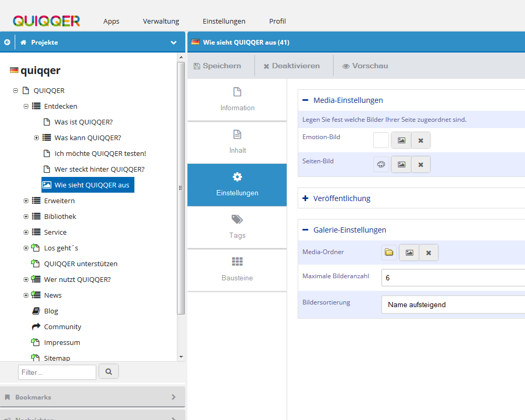The image size is (525, 420).
Task: Switch to the Einstellungen side tab
Action: tap(237, 185)
